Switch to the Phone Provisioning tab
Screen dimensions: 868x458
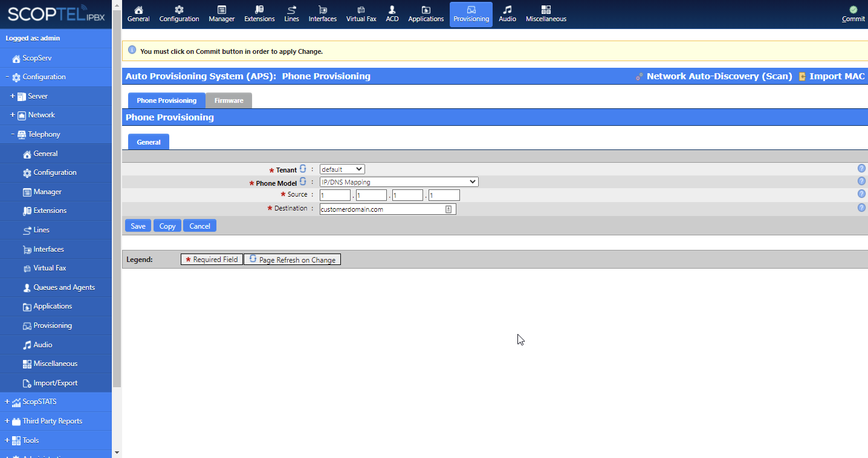pyautogui.click(x=167, y=100)
